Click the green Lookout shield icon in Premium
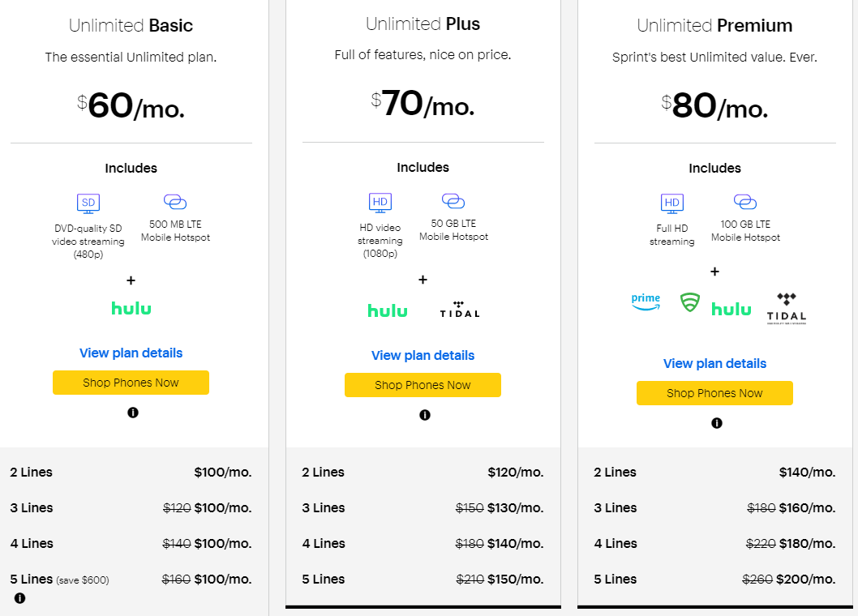Screen dimensions: 858x616 point(689,303)
